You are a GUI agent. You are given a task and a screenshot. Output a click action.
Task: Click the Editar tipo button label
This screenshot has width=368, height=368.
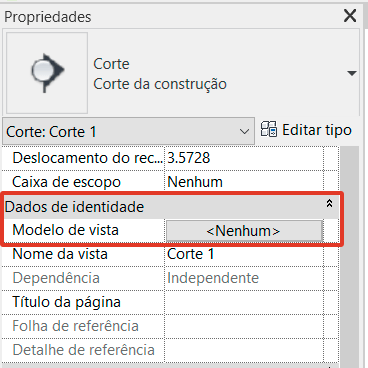317,130
